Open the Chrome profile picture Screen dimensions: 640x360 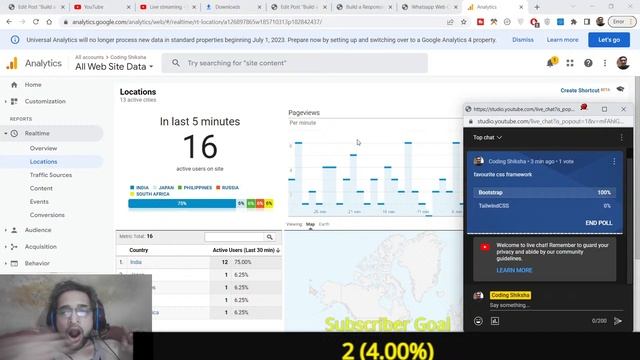(600, 22)
